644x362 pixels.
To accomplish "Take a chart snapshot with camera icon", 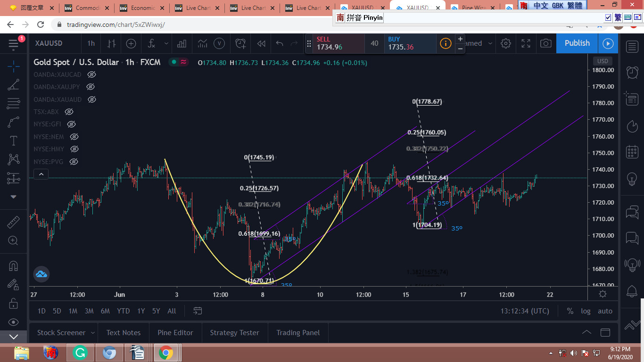I will [x=545, y=43].
